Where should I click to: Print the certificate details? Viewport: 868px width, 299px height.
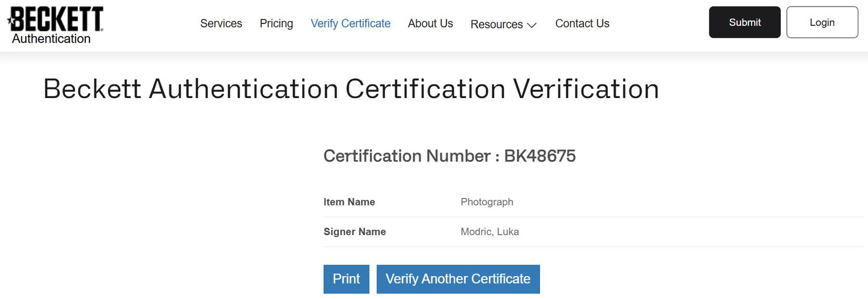[x=347, y=279]
